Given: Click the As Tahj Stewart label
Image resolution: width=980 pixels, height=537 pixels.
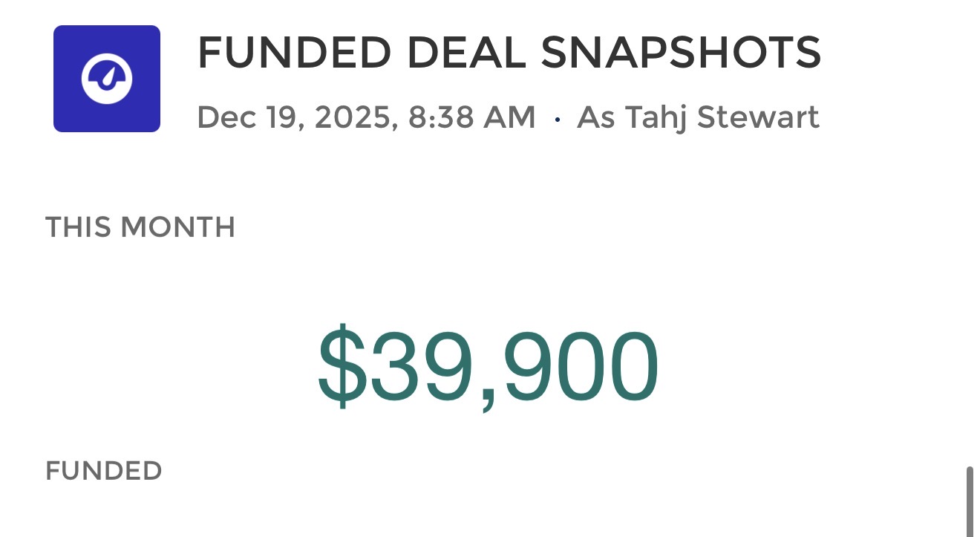Looking at the screenshot, I should (698, 118).
